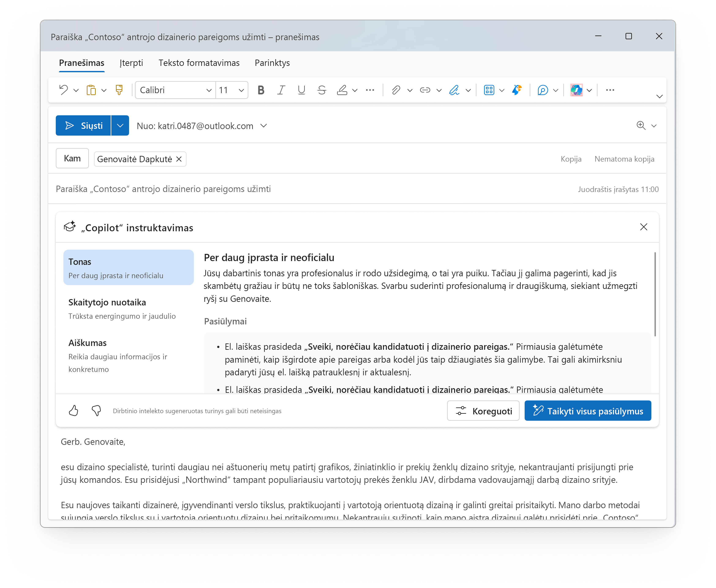Open the highlight color dropdown arrow
The image size is (716, 588).
pyautogui.click(x=355, y=90)
